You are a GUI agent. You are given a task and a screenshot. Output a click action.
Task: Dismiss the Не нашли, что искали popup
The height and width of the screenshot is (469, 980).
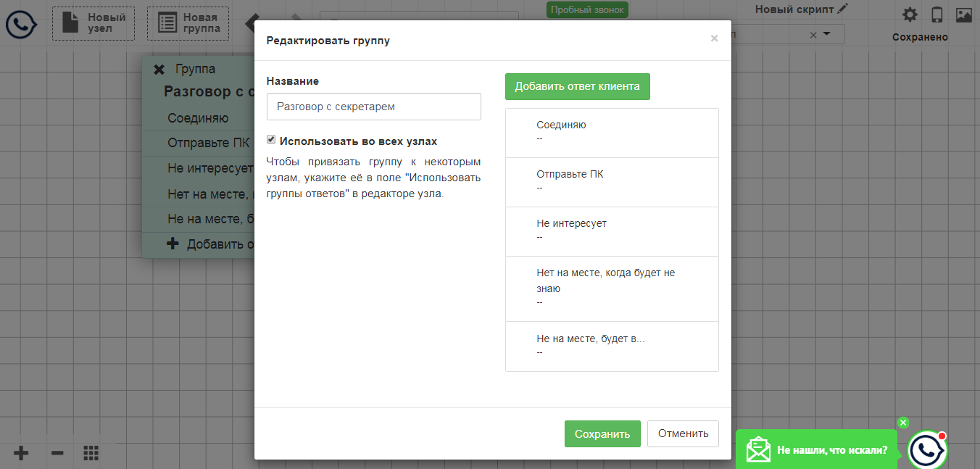(902, 423)
